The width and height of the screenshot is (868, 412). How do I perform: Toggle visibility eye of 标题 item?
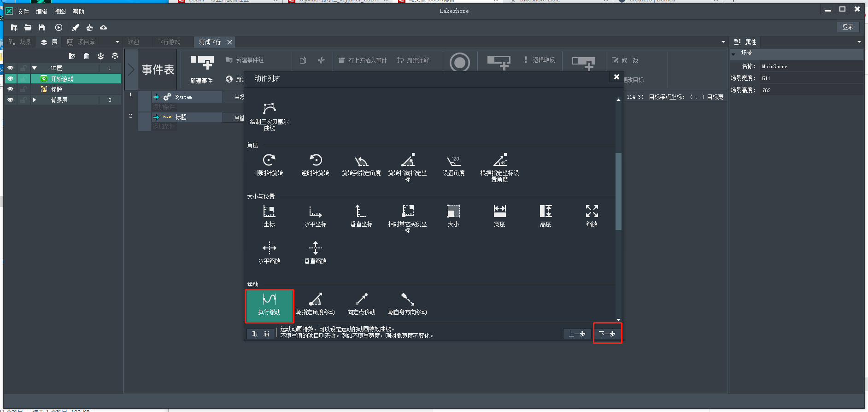coord(10,89)
